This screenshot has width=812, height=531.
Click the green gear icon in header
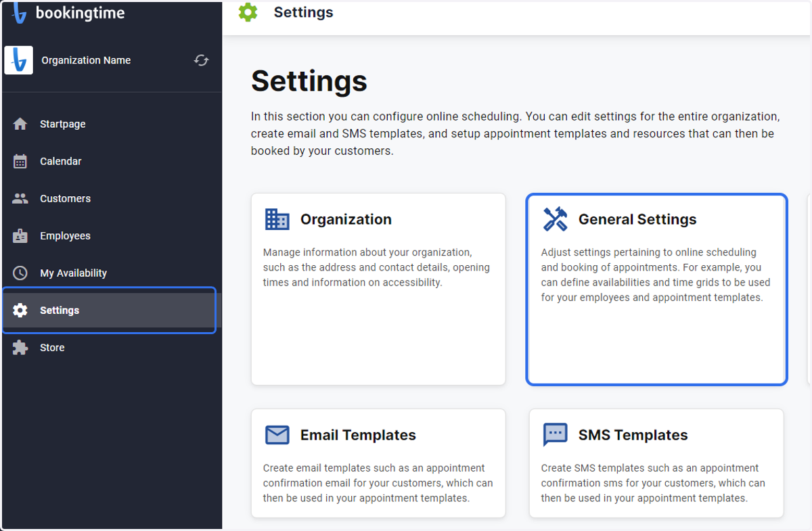(x=248, y=12)
